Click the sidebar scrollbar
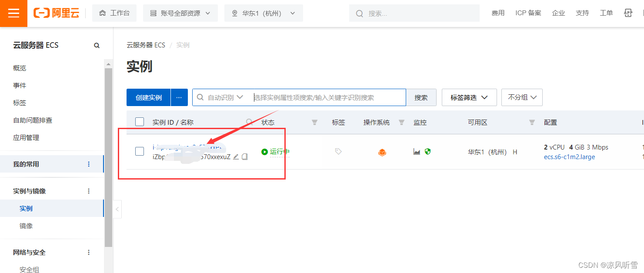The width and height of the screenshot is (644, 273). pyautogui.click(x=108, y=156)
